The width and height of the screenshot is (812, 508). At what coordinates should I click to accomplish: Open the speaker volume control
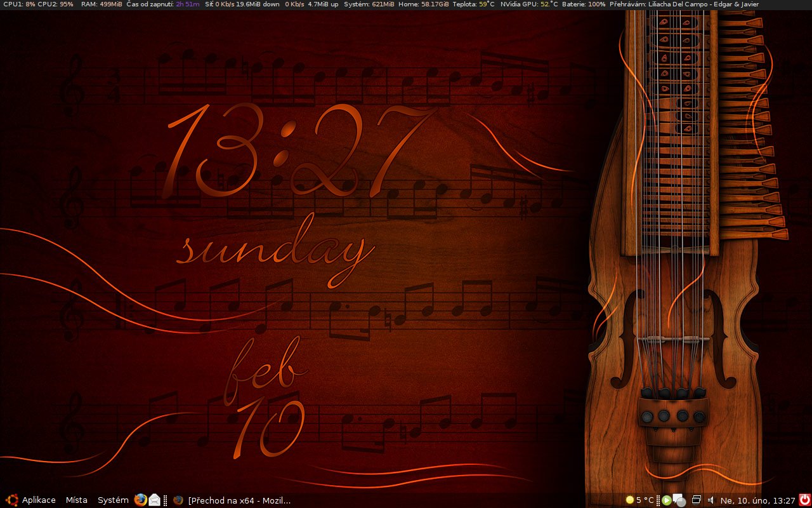710,500
